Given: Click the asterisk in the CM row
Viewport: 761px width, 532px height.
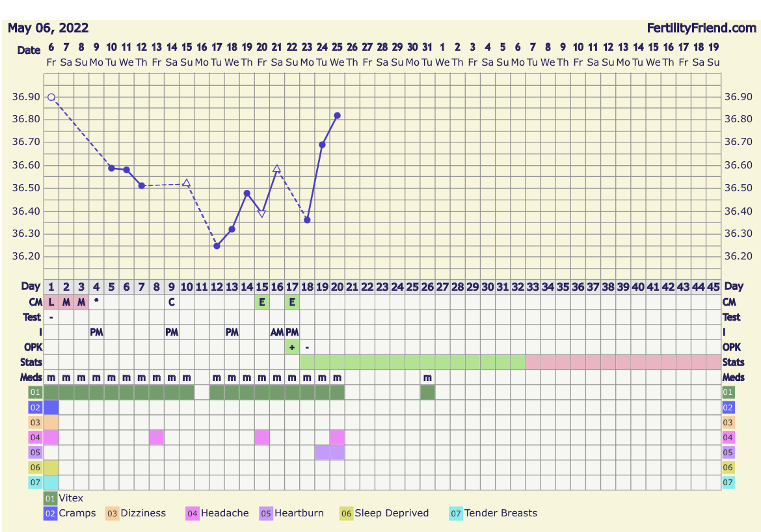Looking at the screenshot, I should click(x=96, y=302).
